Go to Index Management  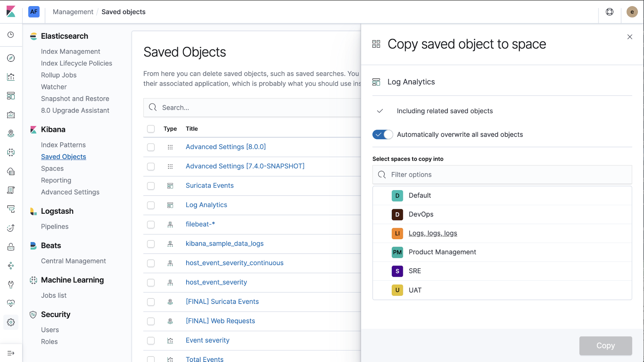(x=71, y=51)
